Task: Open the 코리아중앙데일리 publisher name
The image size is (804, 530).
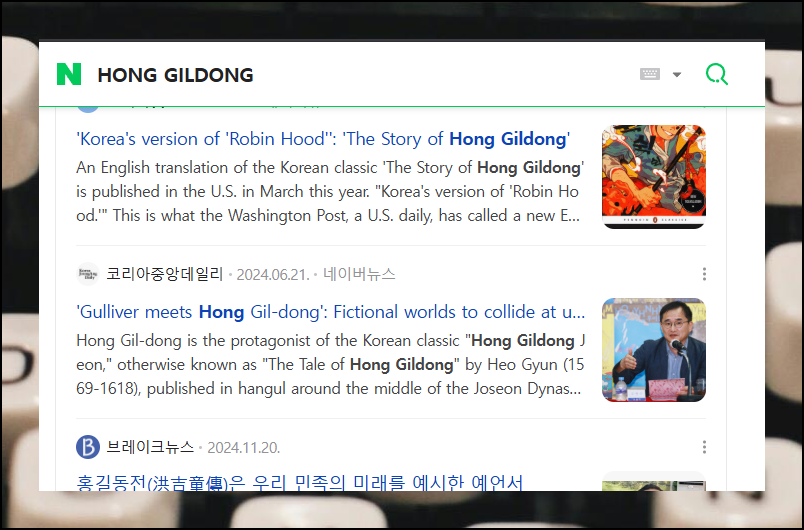Action: point(165,274)
